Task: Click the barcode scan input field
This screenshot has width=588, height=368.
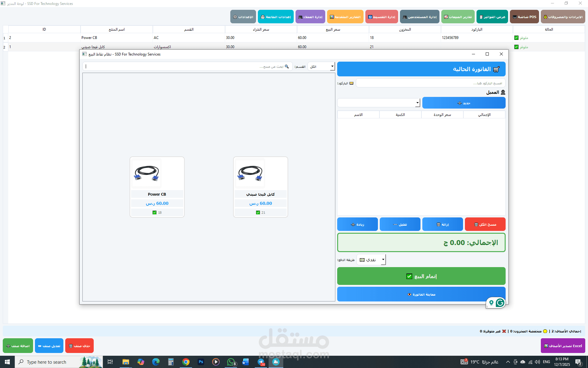Action: coord(430,83)
